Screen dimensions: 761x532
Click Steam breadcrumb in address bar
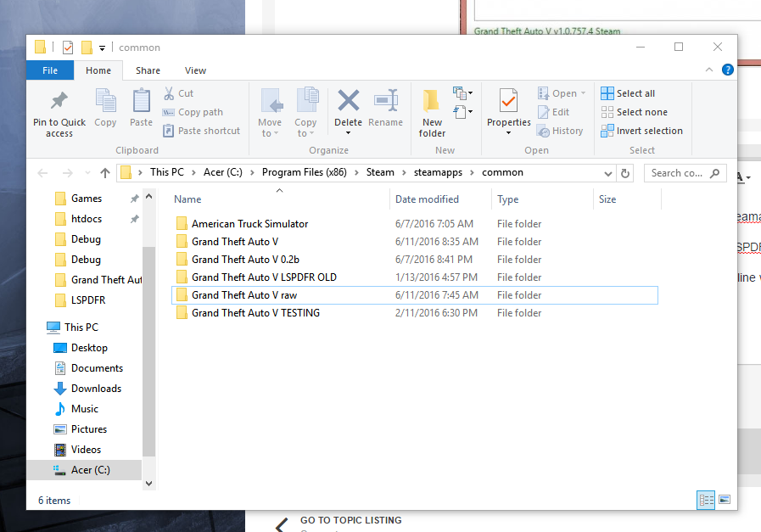pyautogui.click(x=380, y=172)
